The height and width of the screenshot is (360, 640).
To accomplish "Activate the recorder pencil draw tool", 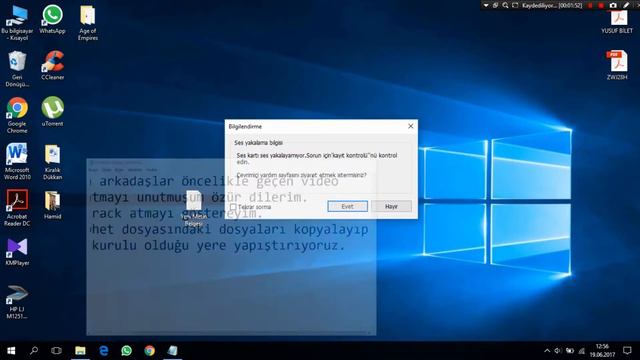I will pyautogui.click(x=626, y=5).
